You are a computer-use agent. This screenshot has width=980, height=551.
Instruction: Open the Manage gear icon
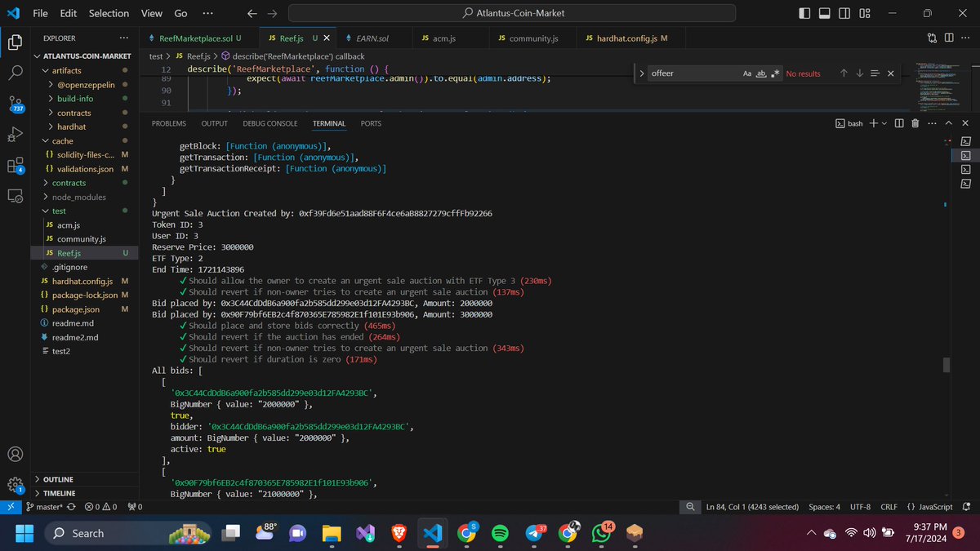click(x=15, y=485)
